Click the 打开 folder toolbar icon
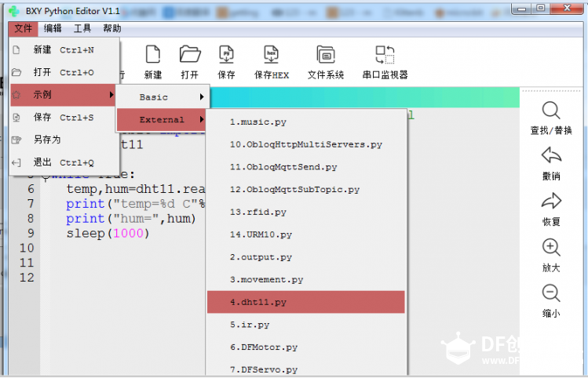The width and height of the screenshot is (588, 378). (190, 55)
